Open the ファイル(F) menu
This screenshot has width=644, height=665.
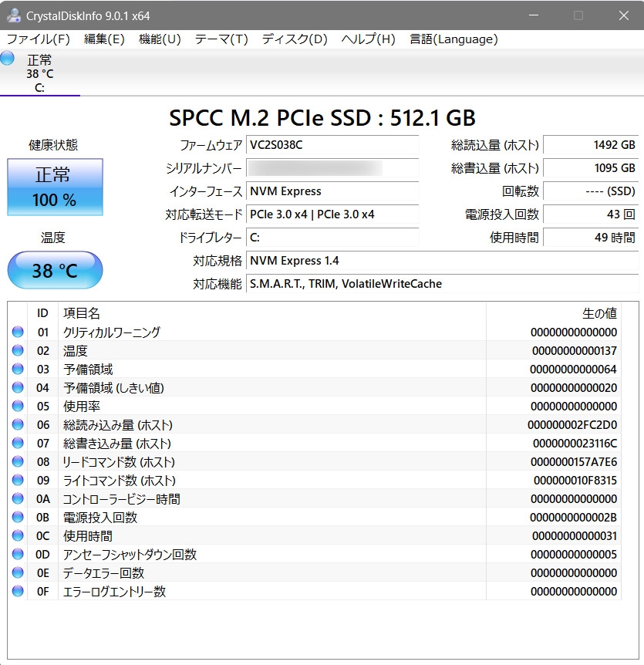(x=38, y=39)
